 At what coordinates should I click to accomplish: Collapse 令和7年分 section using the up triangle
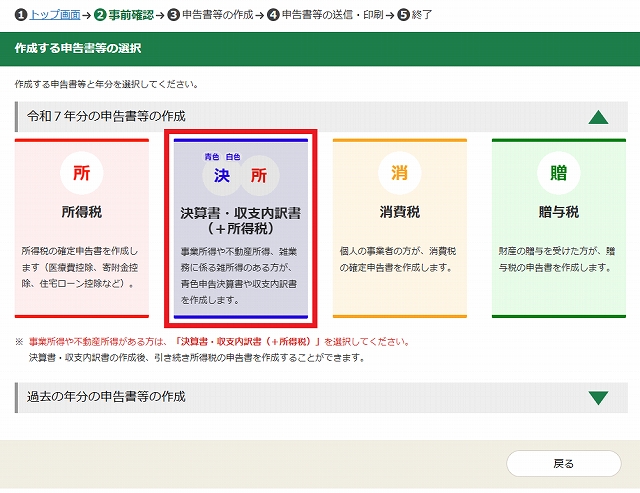(x=598, y=117)
